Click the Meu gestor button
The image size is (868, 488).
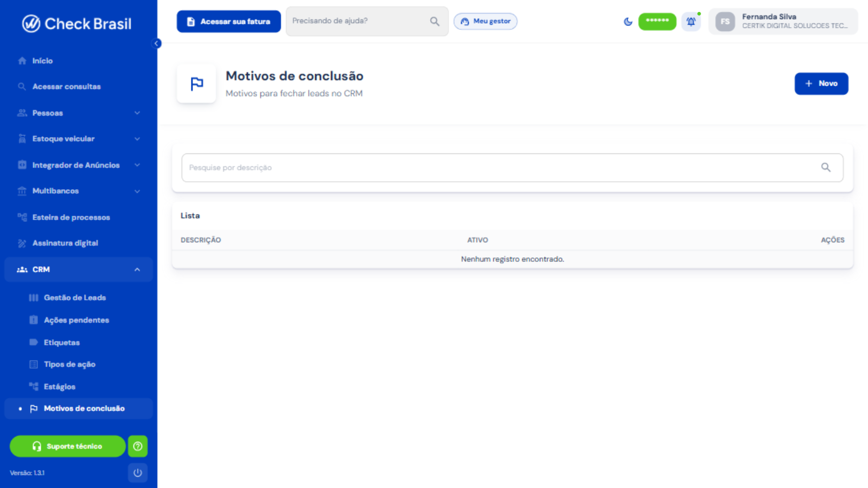tap(486, 21)
